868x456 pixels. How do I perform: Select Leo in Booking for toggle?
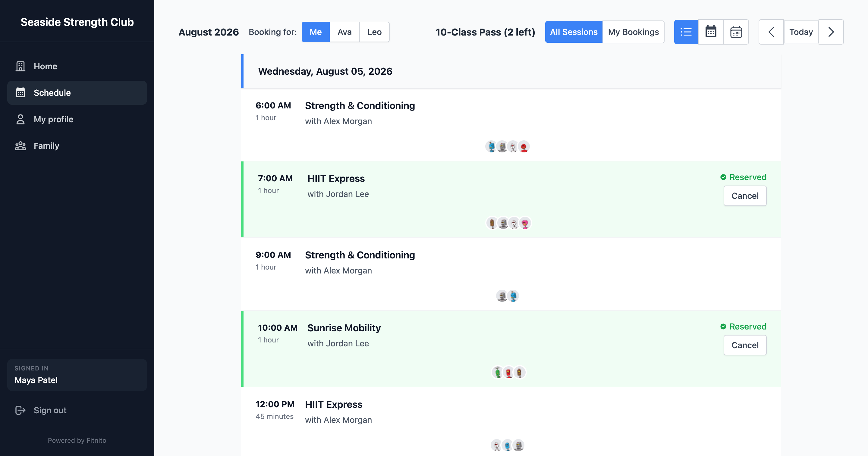click(374, 32)
